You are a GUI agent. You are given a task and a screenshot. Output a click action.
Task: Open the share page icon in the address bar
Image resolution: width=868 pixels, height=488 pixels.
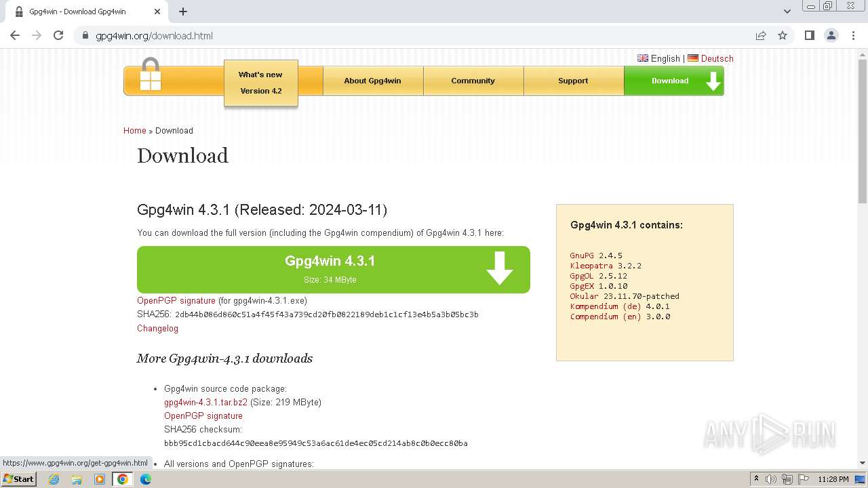[x=761, y=35]
